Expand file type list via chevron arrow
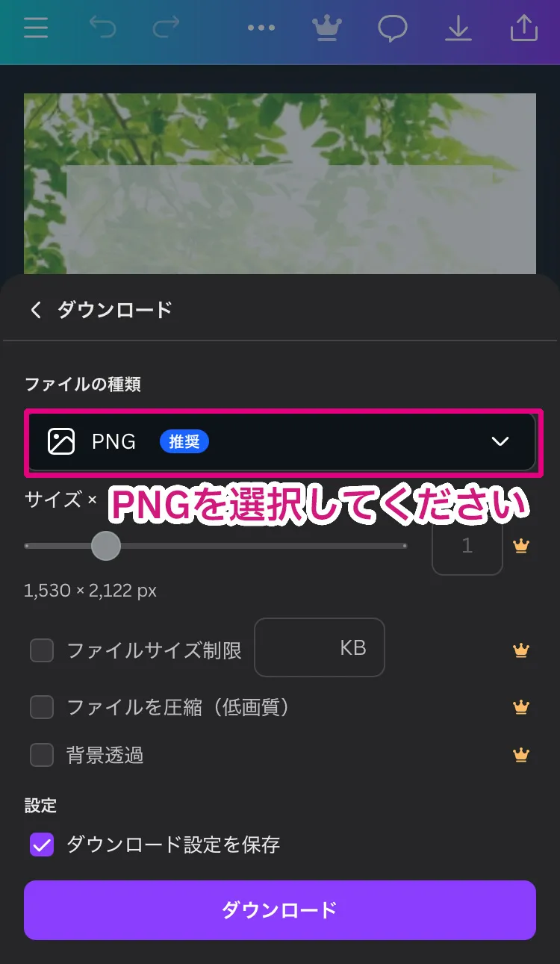Image resolution: width=560 pixels, height=964 pixels. 500,441
